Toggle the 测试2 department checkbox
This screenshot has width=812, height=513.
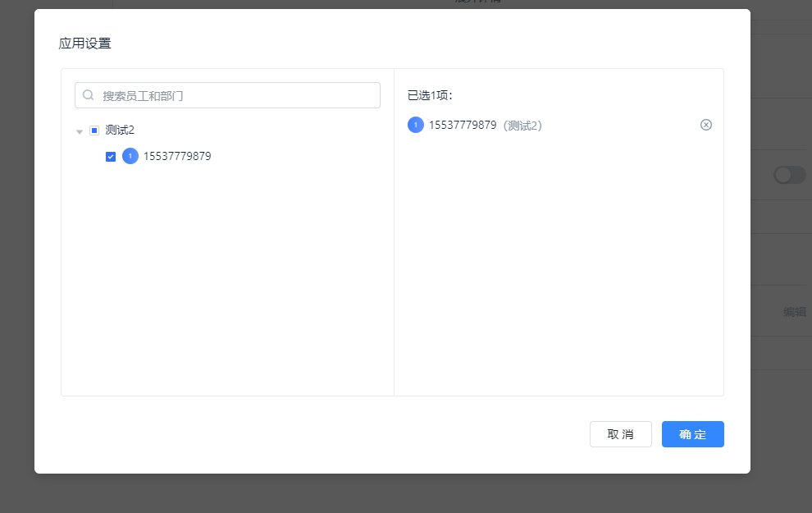[94, 131]
